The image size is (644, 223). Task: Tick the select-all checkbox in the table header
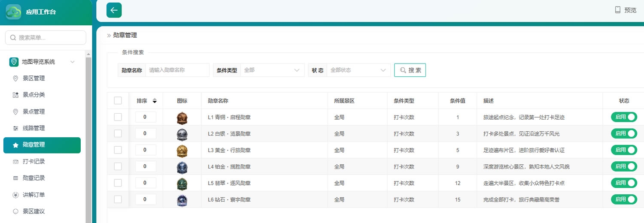pyautogui.click(x=118, y=101)
